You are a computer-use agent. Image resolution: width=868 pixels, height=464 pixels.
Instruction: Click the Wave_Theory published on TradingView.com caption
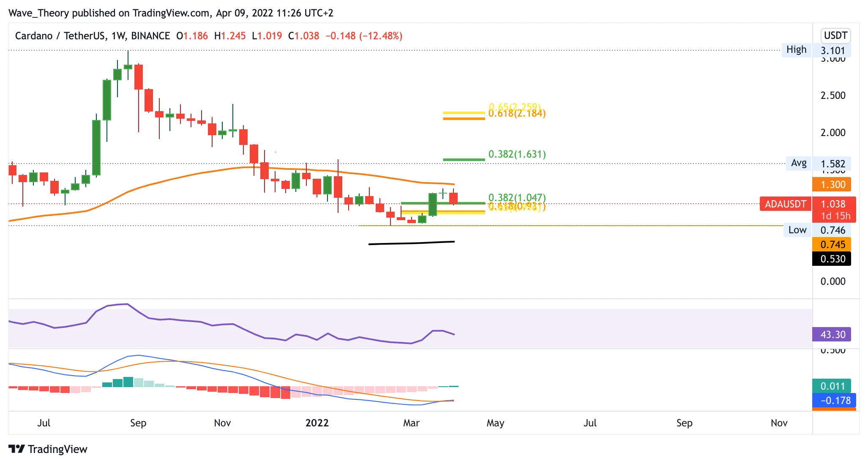click(x=171, y=13)
